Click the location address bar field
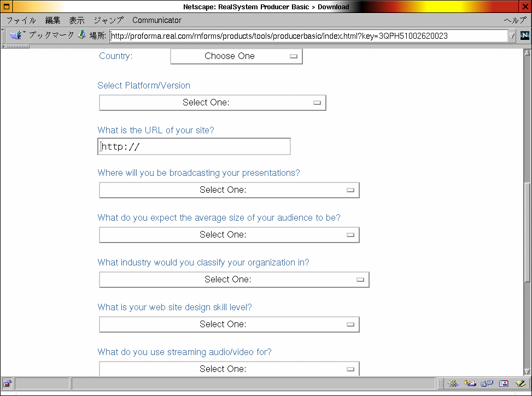Screen dimensions: 532x396 click(308, 36)
